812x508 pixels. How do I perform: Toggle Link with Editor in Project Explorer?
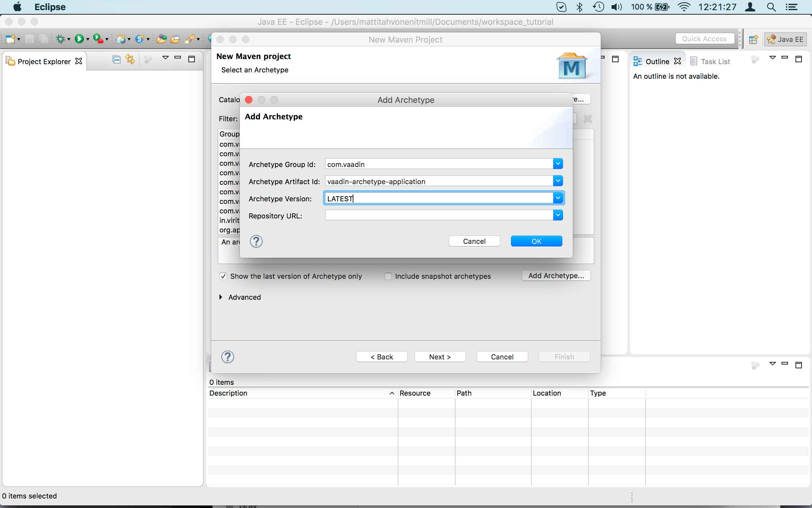click(130, 59)
